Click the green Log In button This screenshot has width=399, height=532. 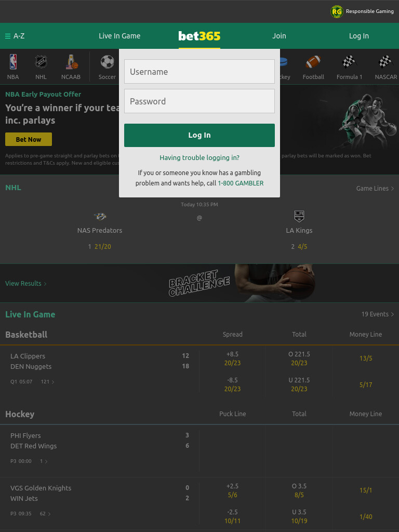point(199,135)
